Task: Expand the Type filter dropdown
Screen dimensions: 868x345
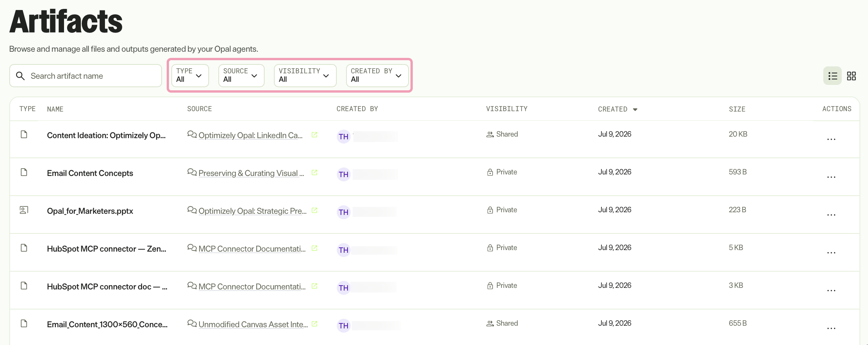Action: (x=190, y=76)
